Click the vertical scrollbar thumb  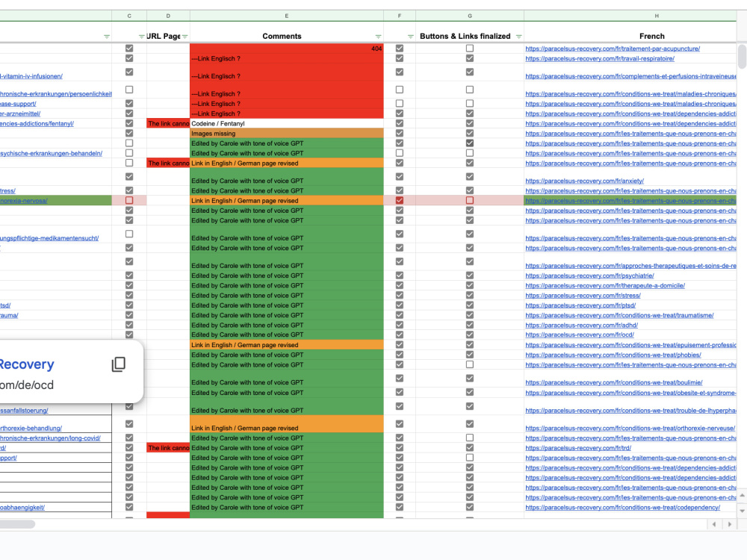(x=742, y=56)
